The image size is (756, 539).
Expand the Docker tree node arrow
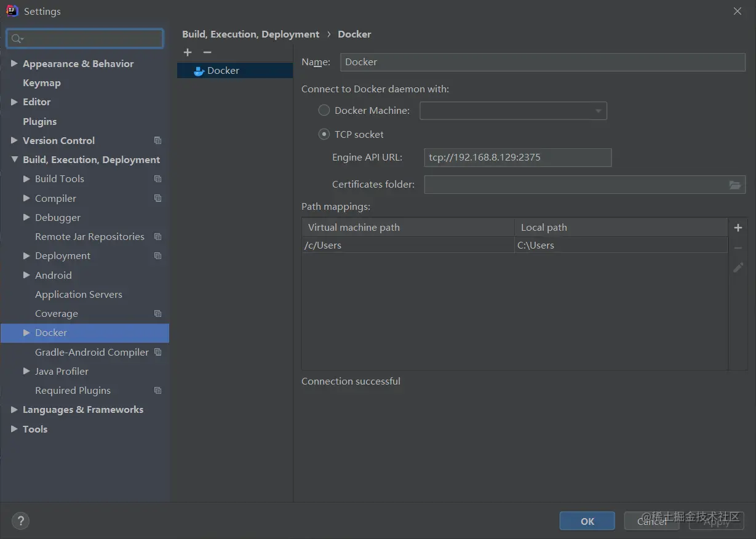coord(26,333)
